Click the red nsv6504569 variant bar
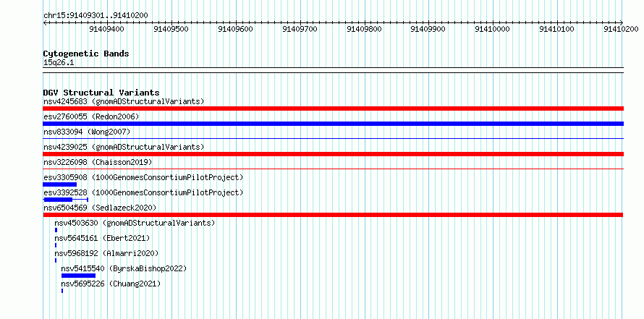Image resolution: width=644 pixels, height=319 pixels. [333, 215]
